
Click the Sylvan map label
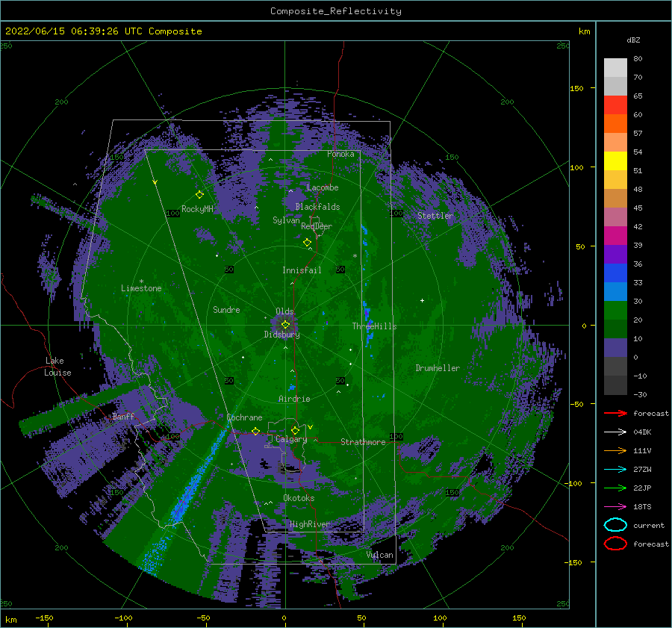coord(286,220)
